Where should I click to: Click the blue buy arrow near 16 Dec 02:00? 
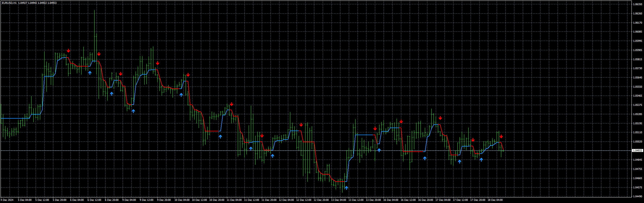click(379, 150)
